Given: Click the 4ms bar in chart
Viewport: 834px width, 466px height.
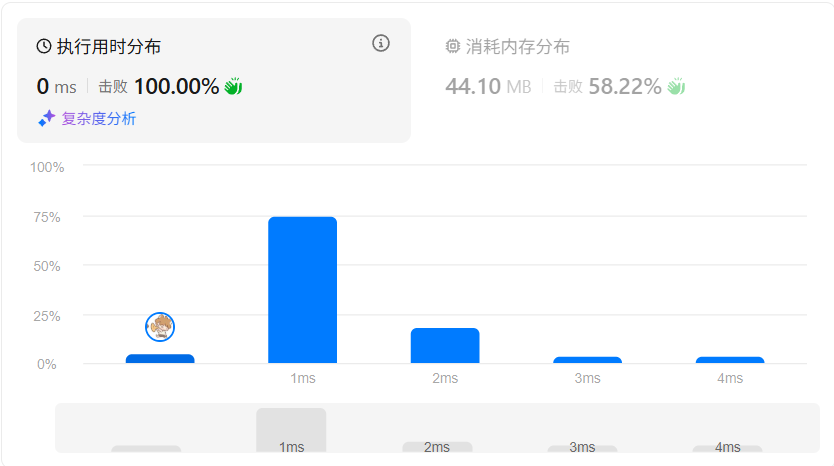Looking at the screenshot, I should (x=730, y=360).
